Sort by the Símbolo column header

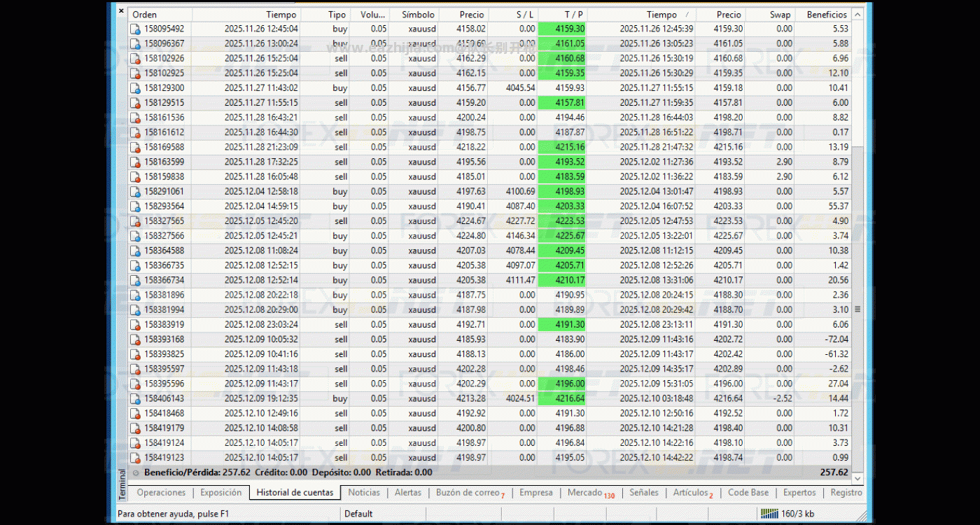[x=414, y=14]
